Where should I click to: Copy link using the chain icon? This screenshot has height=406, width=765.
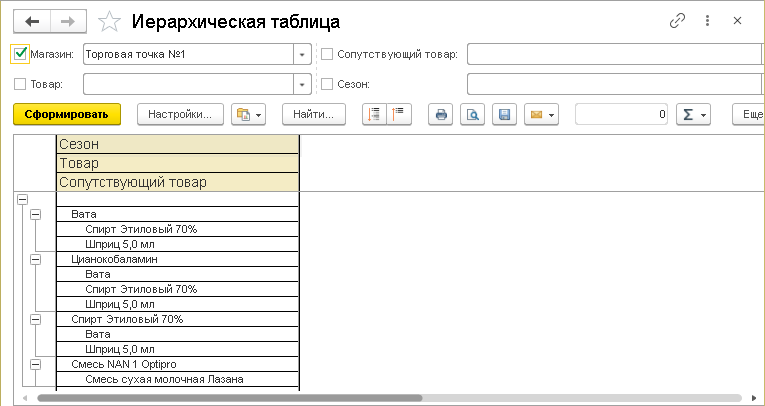[677, 21]
